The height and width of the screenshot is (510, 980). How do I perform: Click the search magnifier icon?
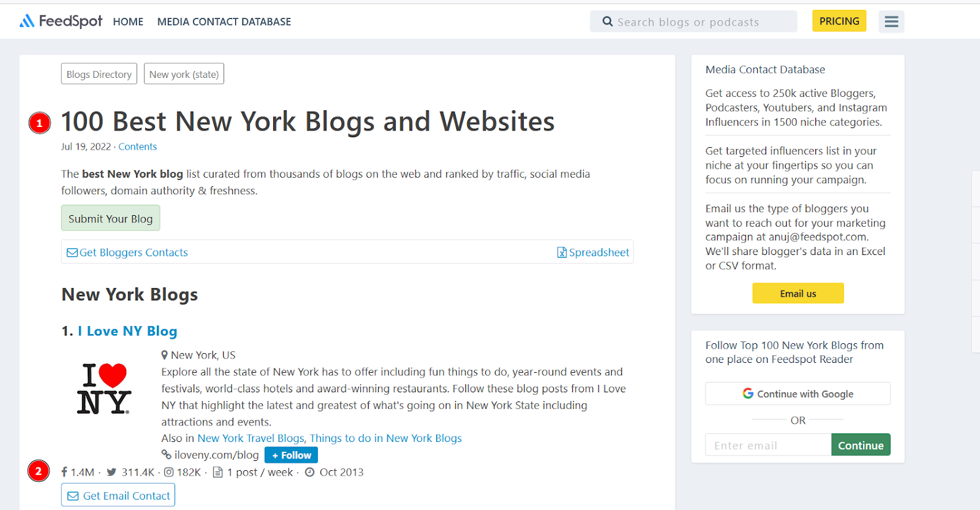coord(608,21)
